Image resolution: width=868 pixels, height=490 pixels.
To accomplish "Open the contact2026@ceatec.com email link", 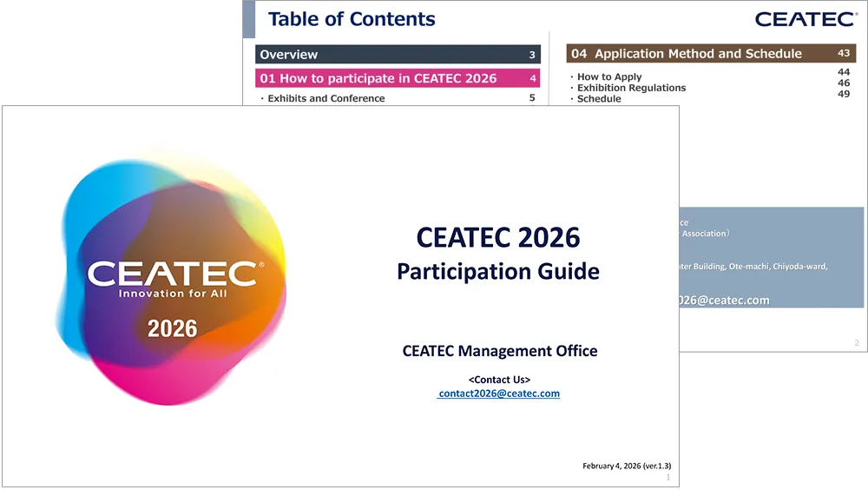I will [499, 394].
